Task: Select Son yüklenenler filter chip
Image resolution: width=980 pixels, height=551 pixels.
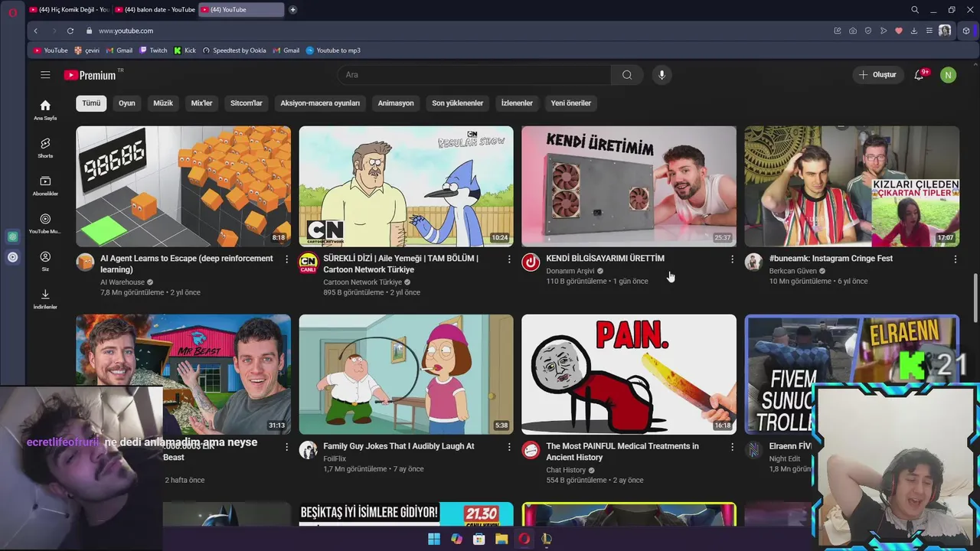Action: click(x=458, y=103)
